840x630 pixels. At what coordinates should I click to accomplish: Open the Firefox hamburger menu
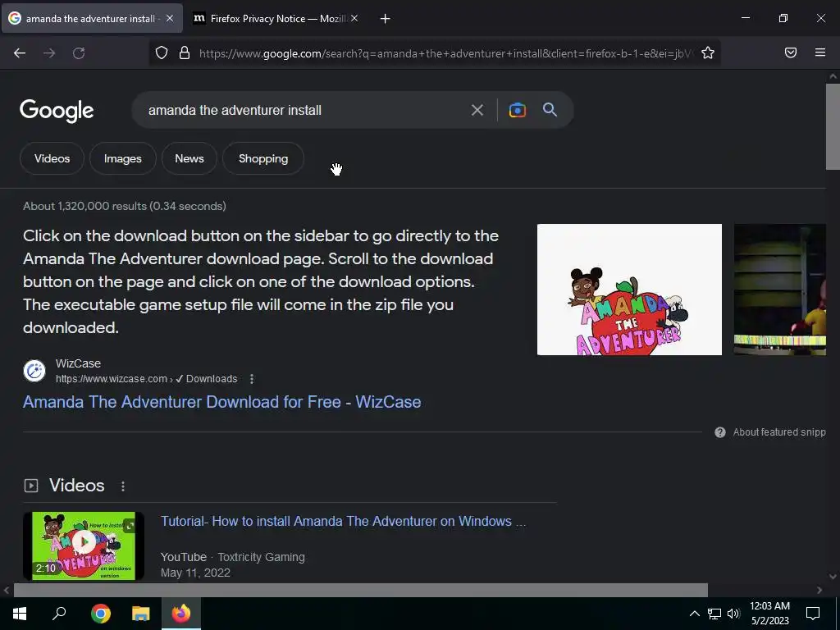point(819,52)
